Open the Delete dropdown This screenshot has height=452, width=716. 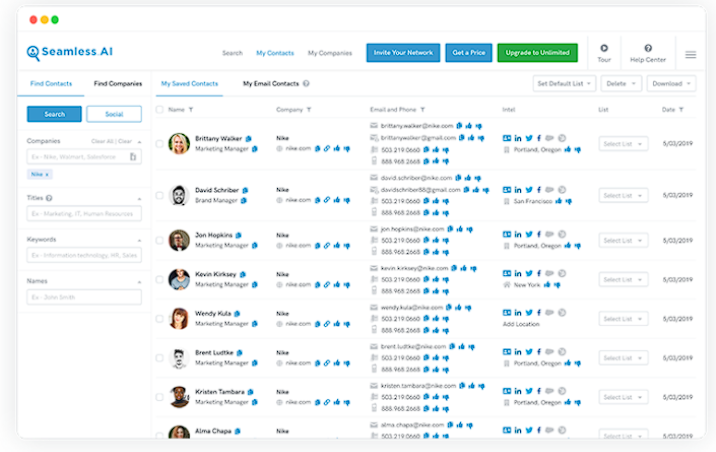[621, 84]
